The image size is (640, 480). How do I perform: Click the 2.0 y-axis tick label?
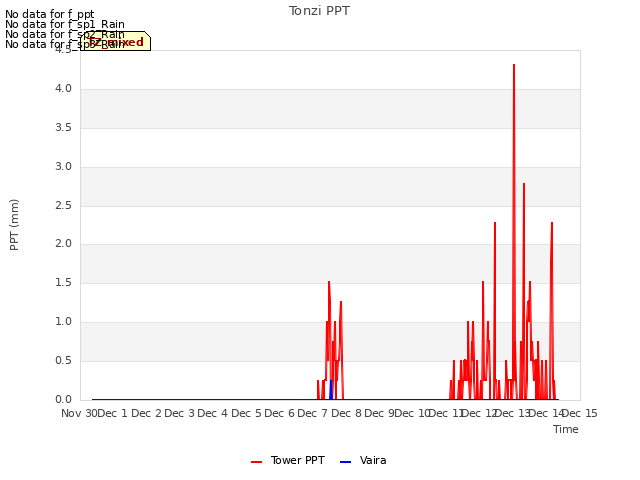tap(63, 244)
